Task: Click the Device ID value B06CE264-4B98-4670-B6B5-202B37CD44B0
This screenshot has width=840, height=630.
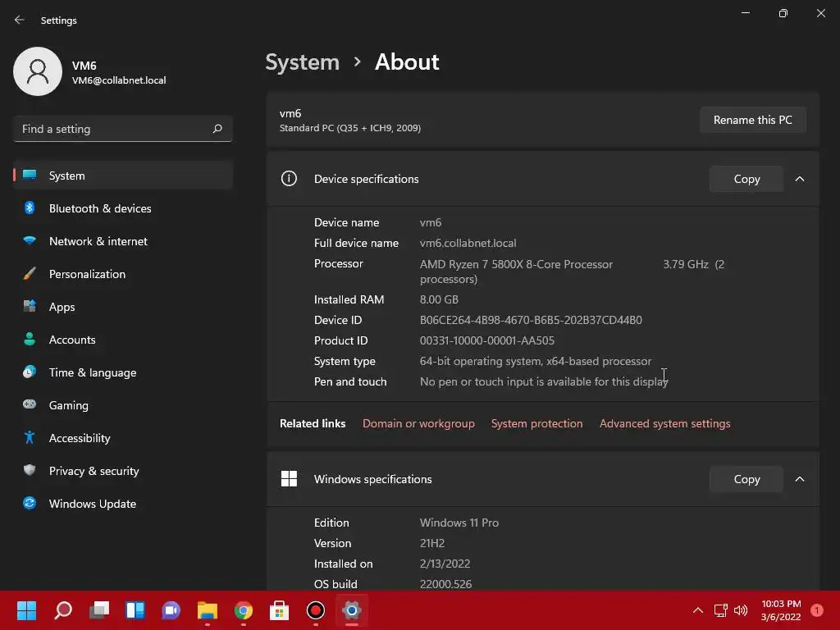Action: coord(531,320)
